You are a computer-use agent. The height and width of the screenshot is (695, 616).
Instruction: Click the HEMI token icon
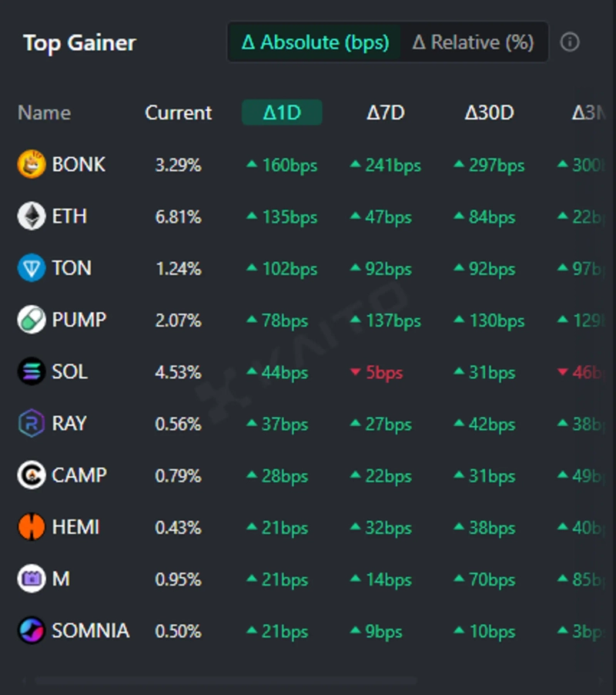[x=32, y=527]
